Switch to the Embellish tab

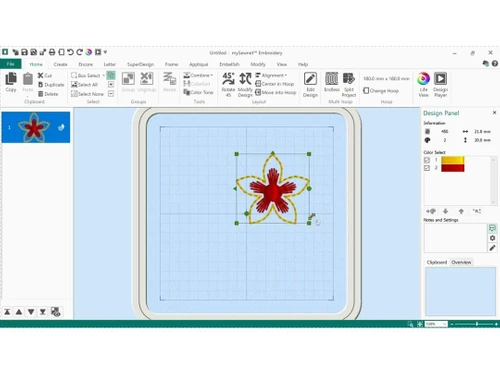tap(229, 64)
